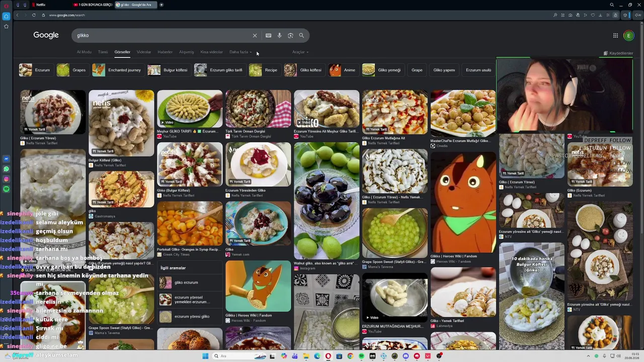
Task: Open the on-screen keyboard input tool
Action: [x=268, y=36]
